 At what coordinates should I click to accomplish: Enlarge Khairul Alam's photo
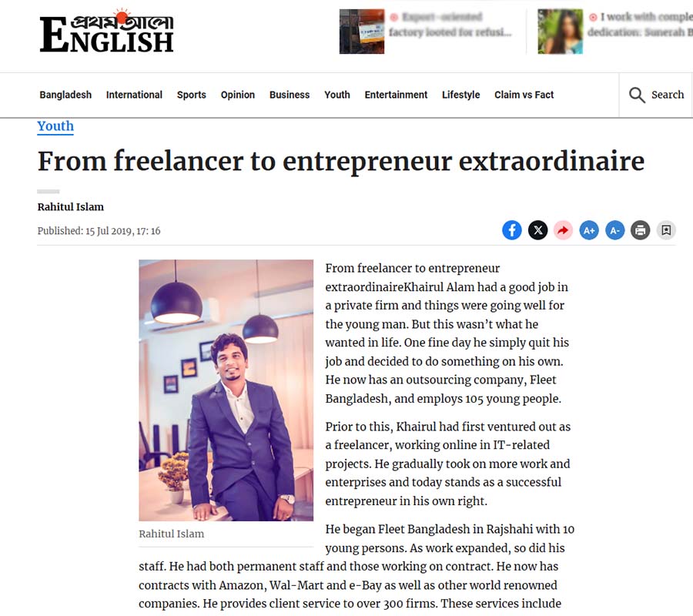[x=226, y=389]
